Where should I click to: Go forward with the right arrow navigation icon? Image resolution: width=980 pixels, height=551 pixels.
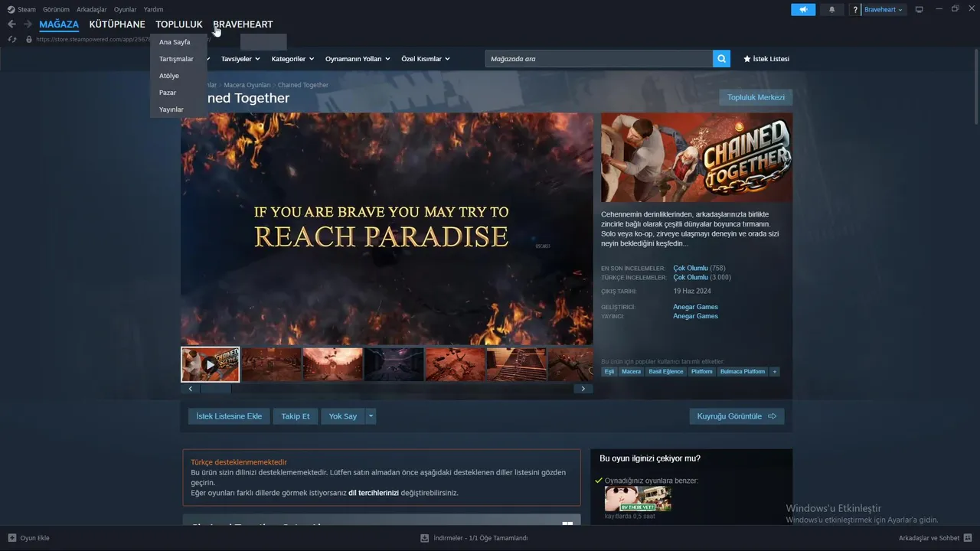(x=28, y=24)
